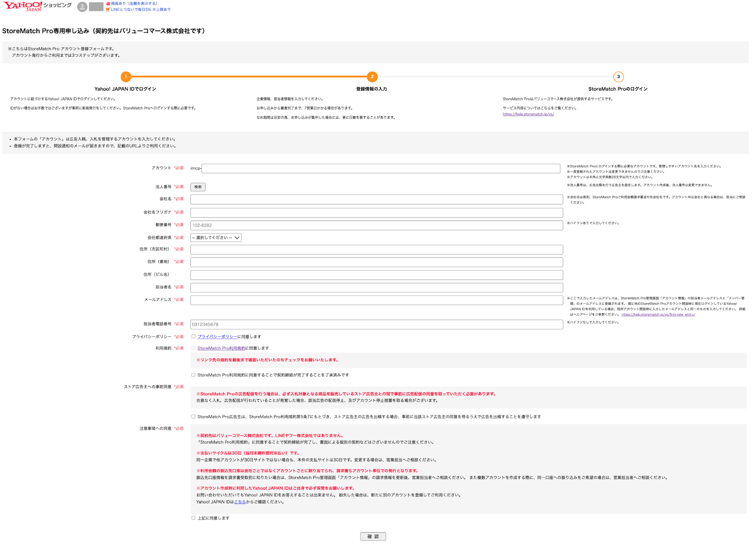Focus the 住所（番地）input field
This screenshot has height=544, width=756.
tap(377, 262)
